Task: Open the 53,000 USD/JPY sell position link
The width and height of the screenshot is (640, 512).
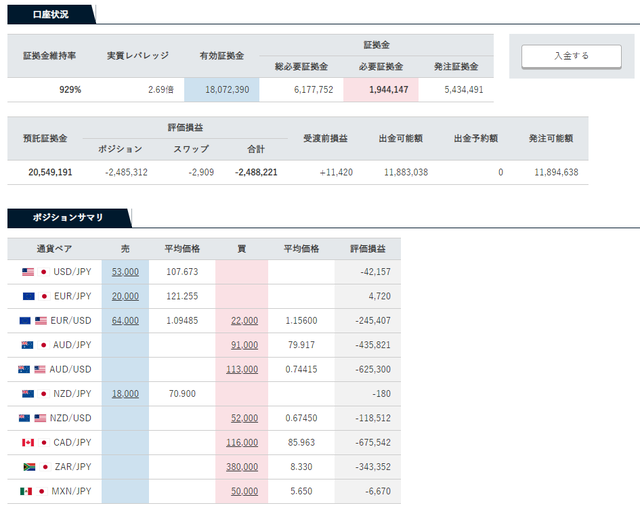Action: tap(125, 271)
